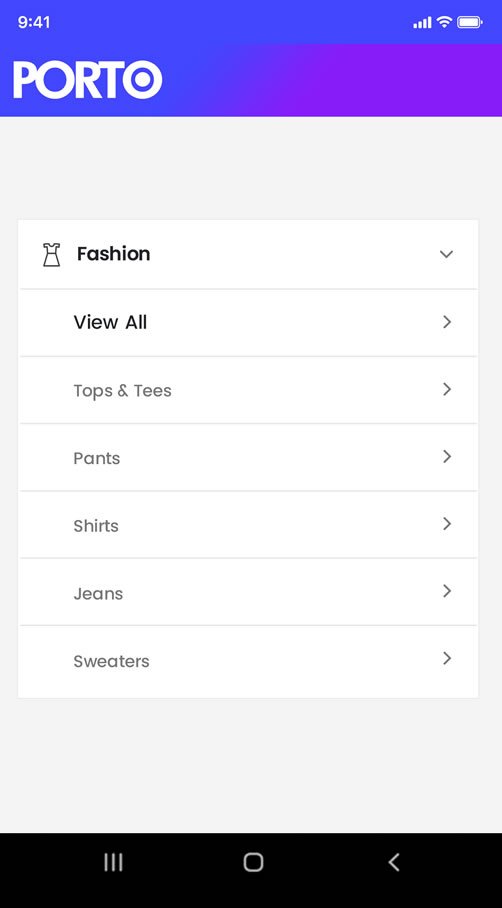Tap the Android home button icon

click(x=254, y=862)
